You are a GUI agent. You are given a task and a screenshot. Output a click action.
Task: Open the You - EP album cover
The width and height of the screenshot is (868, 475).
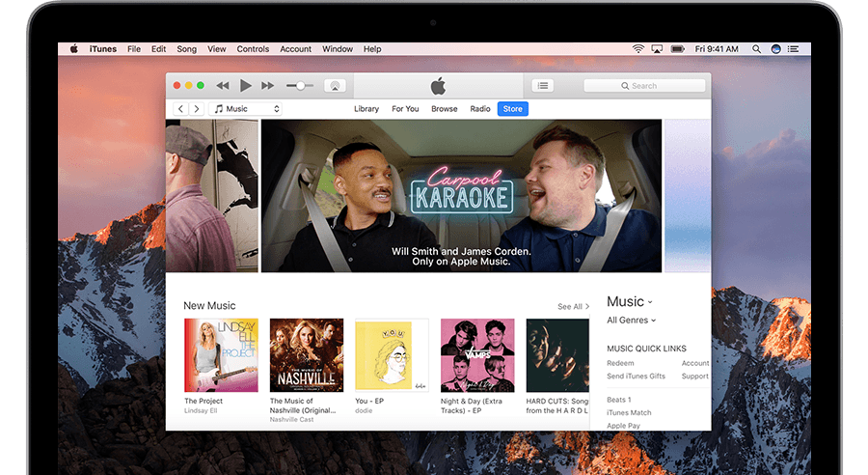tap(392, 355)
